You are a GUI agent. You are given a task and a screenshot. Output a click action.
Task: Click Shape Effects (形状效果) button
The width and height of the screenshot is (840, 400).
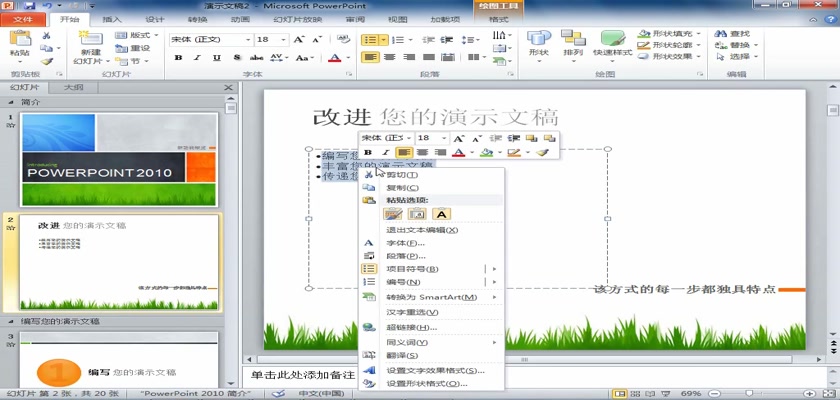point(669,56)
